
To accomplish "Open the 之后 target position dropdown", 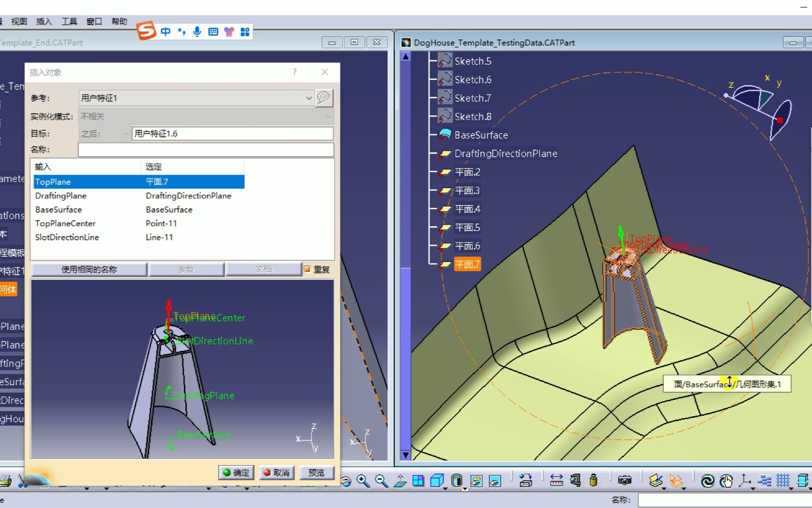I will 125,134.
